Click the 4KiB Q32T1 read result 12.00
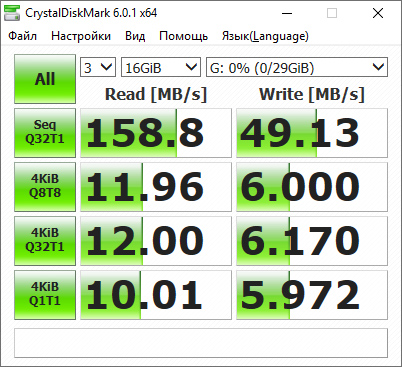 click(156, 241)
